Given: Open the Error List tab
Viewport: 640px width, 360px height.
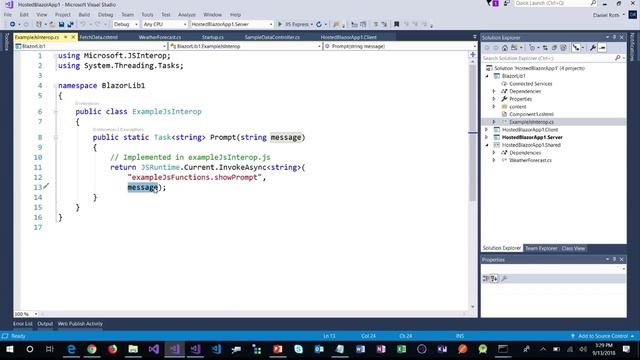Looking at the screenshot, I should click(x=22, y=324).
